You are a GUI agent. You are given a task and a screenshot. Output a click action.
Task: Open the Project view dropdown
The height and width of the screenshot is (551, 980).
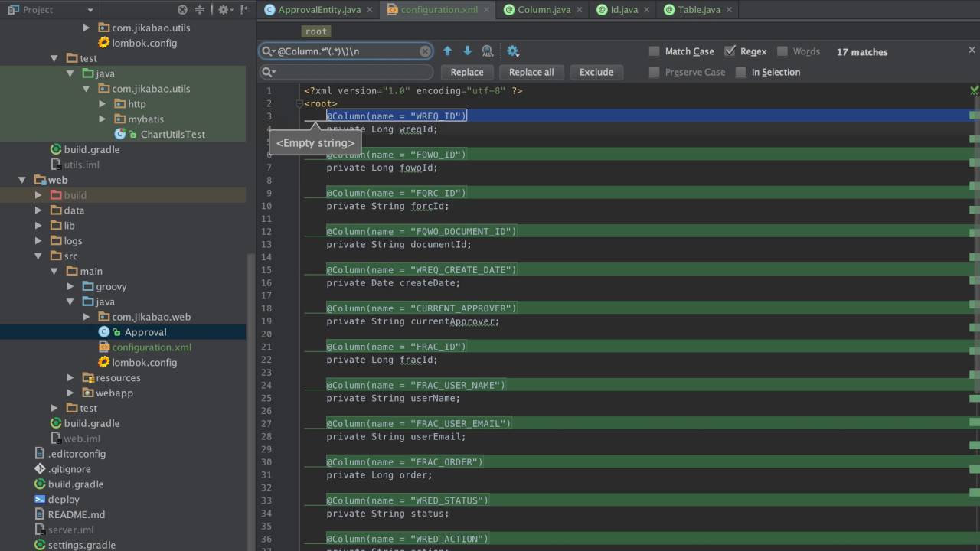click(90, 10)
